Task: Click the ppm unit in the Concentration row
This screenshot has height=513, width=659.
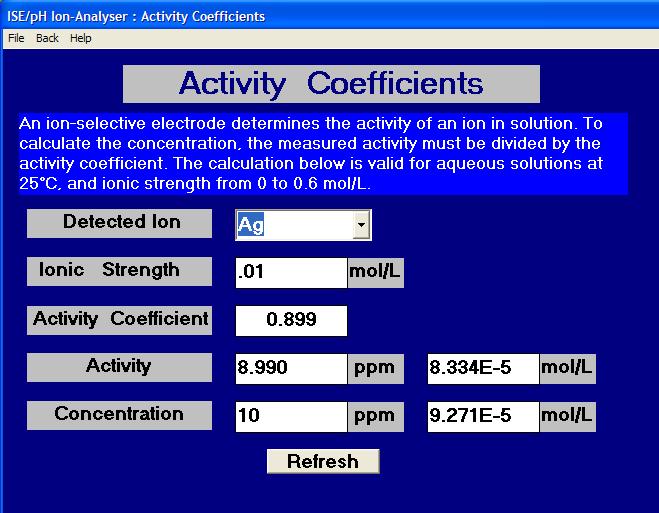Action: click(375, 416)
